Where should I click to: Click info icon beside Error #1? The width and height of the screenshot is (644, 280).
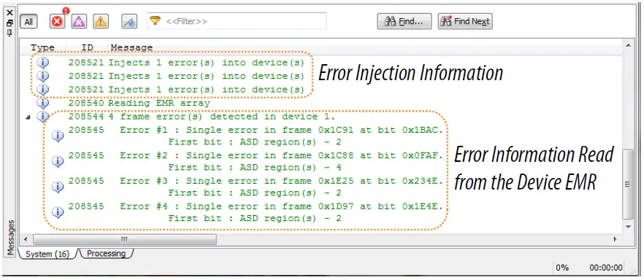click(x=58, y=136)
